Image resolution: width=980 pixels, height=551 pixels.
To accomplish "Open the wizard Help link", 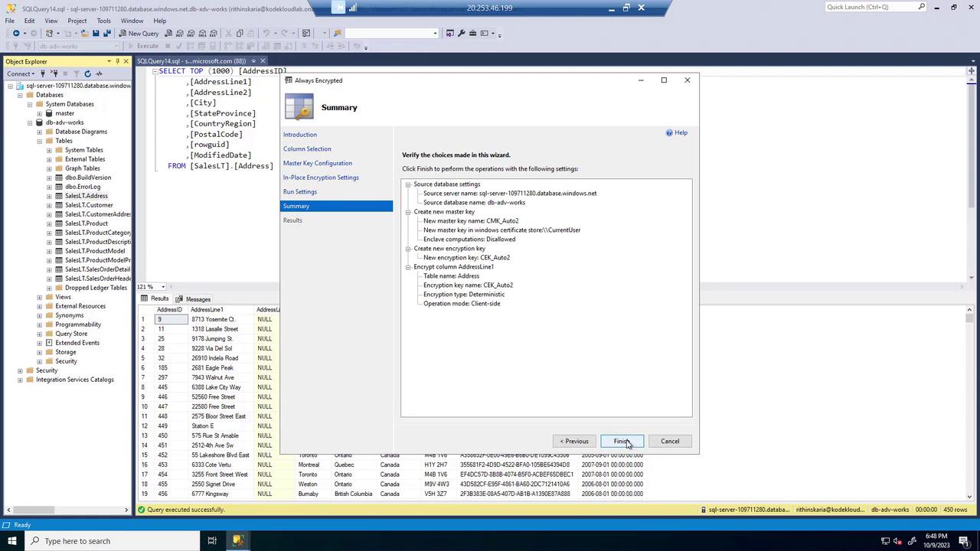I will tap(677, 132).
